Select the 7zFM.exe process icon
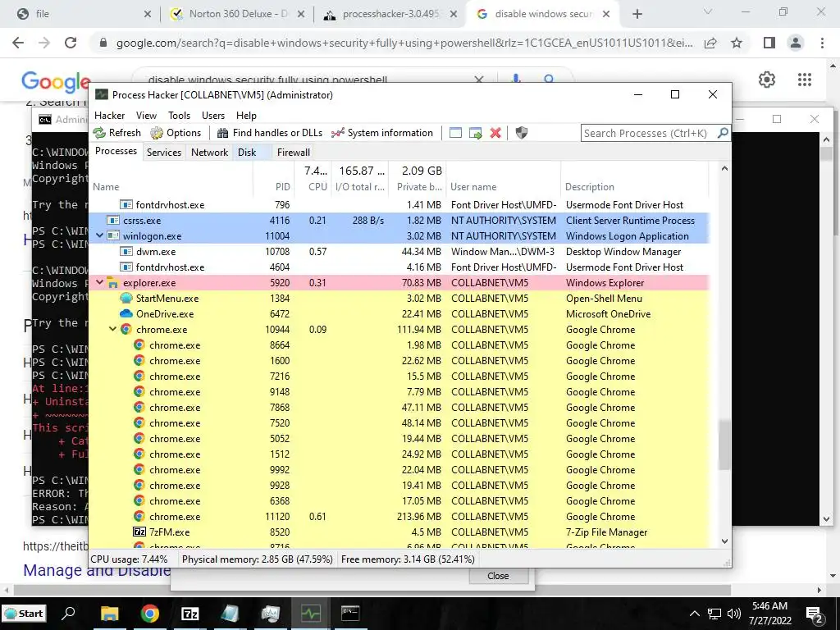The height and width of the screenshot is (630, 840). tap(139, 532)
